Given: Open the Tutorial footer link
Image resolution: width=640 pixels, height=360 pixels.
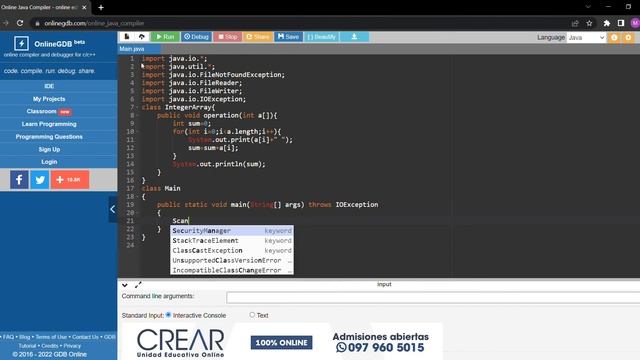Looking at the screenshot, I should 27,346.
